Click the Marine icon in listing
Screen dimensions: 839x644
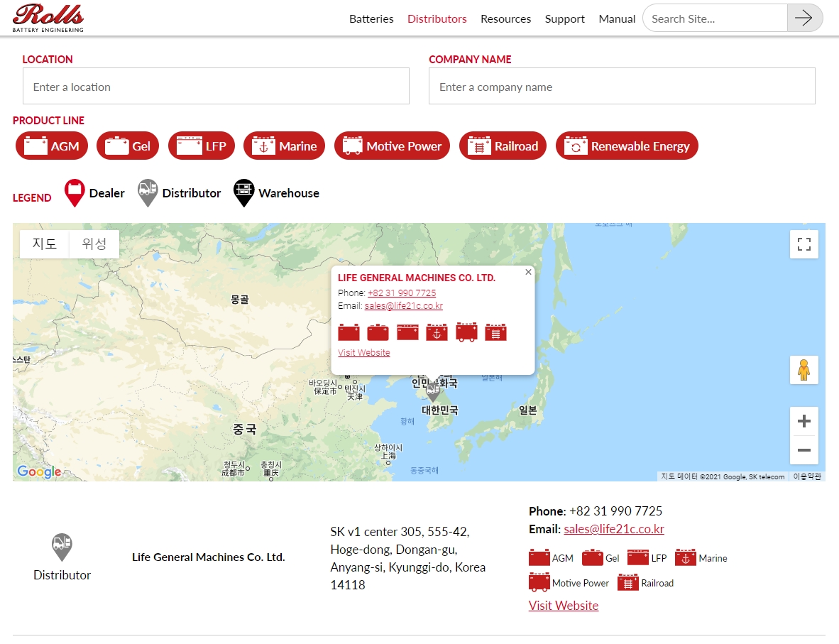click(x=686, y=557)
